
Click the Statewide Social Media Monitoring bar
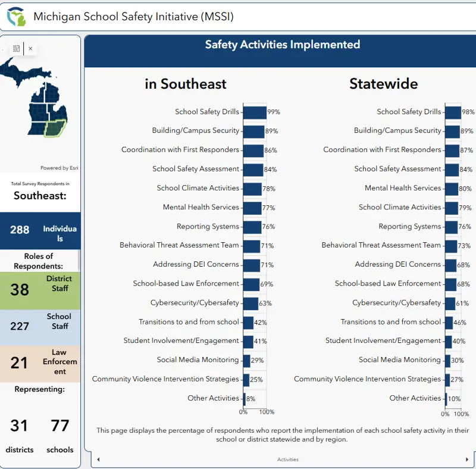point(447,360)
